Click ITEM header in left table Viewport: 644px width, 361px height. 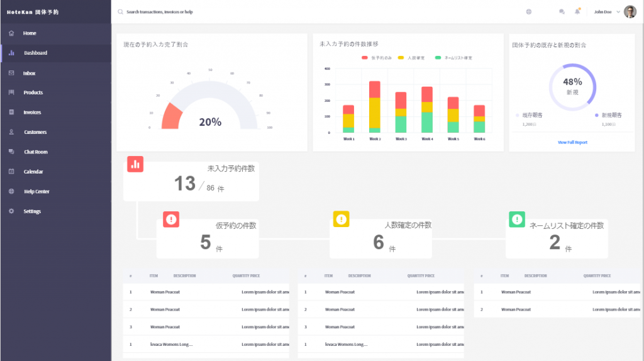[x=153, y=275]
